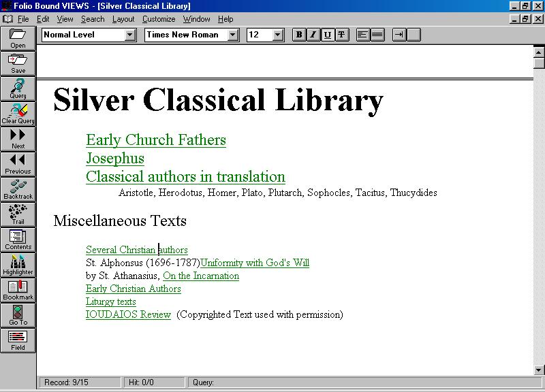Open the View menu
Viewport: 545px width, 392px height.
coord(65,19)
